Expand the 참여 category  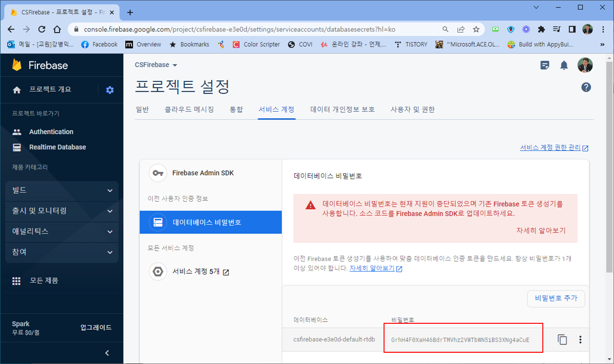pos(62,252)
